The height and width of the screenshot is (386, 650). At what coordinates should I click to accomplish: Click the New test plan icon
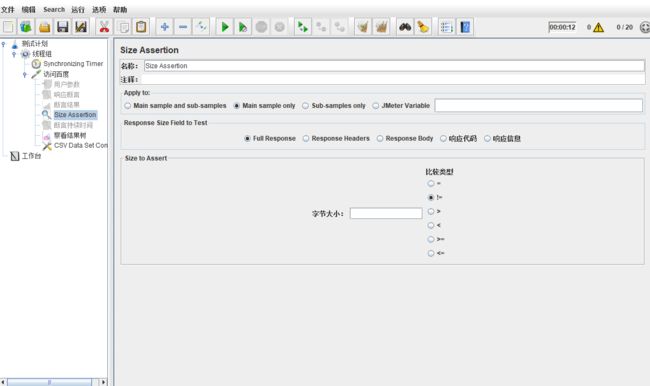coord(8,27)
